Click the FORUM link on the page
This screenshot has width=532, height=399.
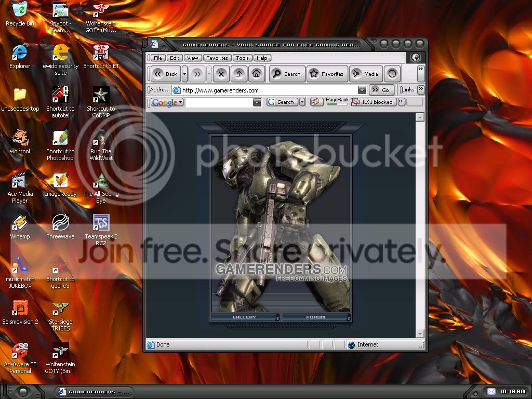pos(316,317)
